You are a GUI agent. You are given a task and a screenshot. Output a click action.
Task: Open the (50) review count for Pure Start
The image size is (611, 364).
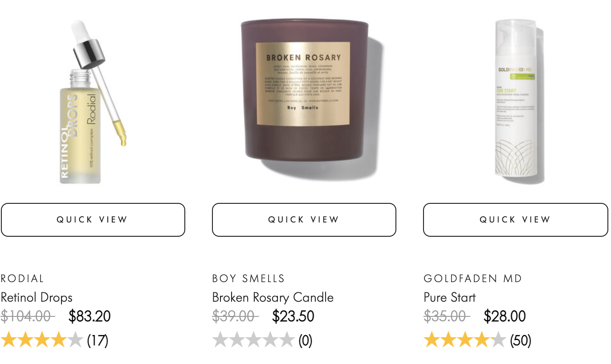pos(521,341)
